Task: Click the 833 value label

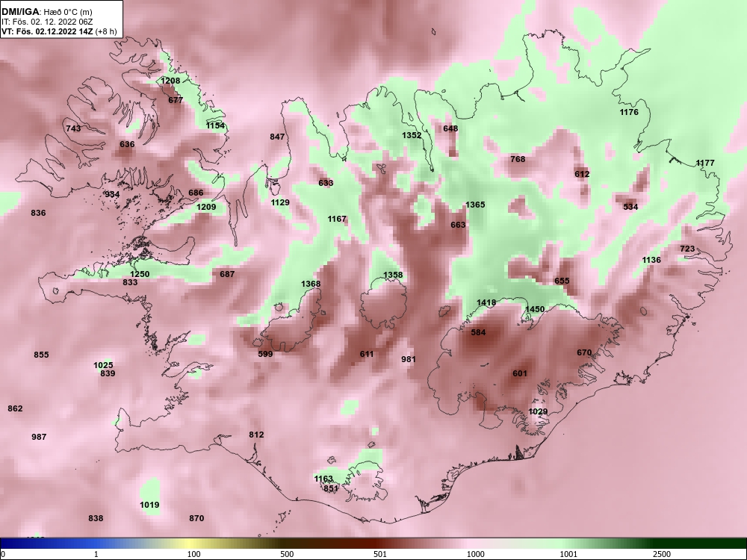Action: [x=130, y=282]
